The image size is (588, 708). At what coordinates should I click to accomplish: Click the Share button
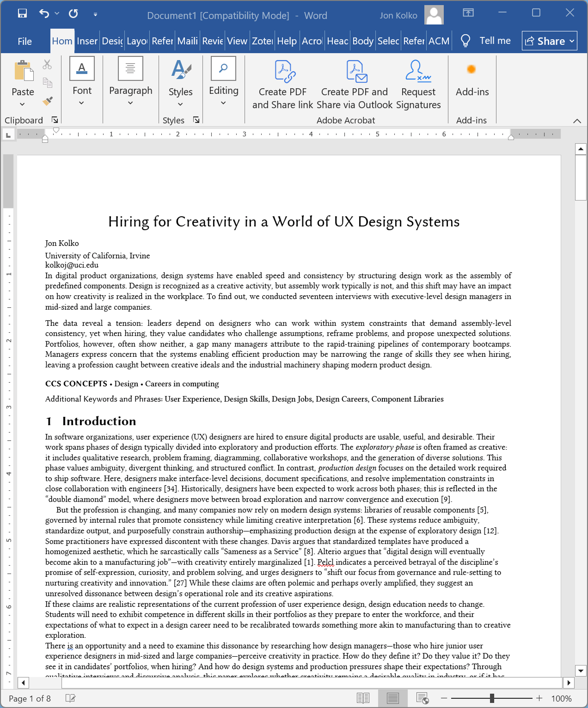tap(549, 41)
